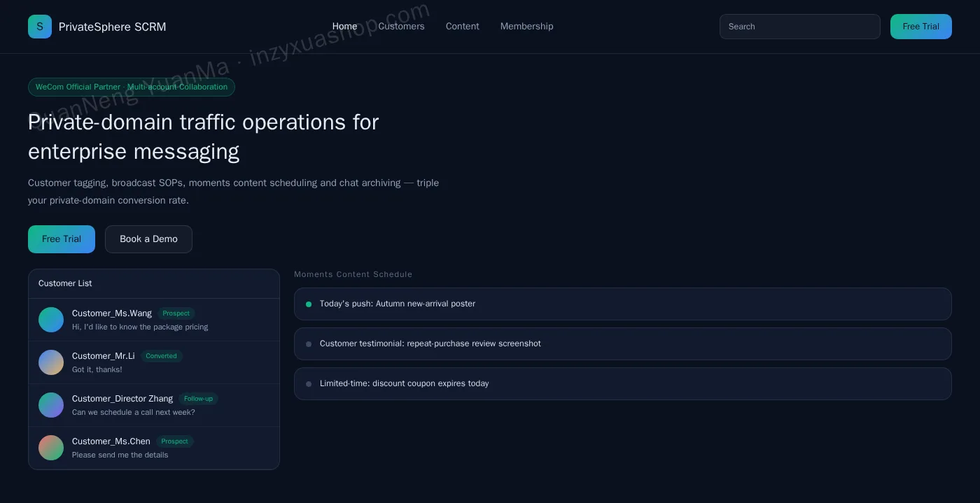Click the Book a Demo button

click(148, 239)
